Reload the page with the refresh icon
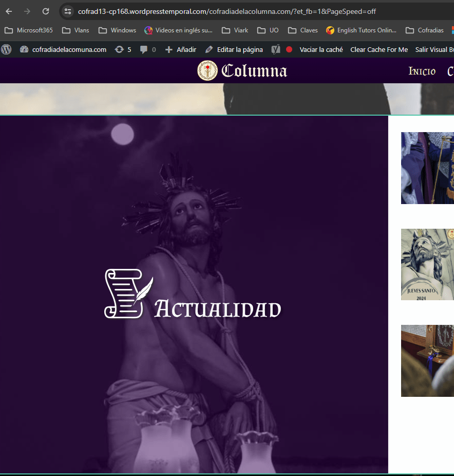This screenshot has width=454, height=476. click(46, 11)
